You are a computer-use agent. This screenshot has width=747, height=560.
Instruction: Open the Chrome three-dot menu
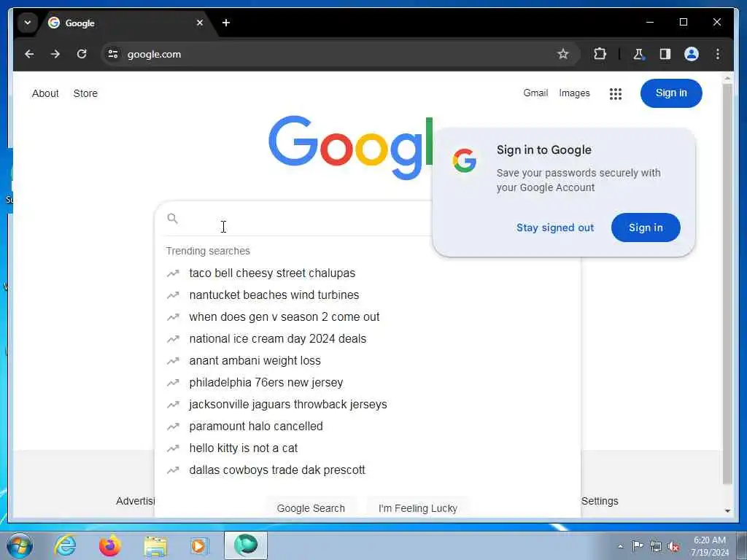pos(718,54)
